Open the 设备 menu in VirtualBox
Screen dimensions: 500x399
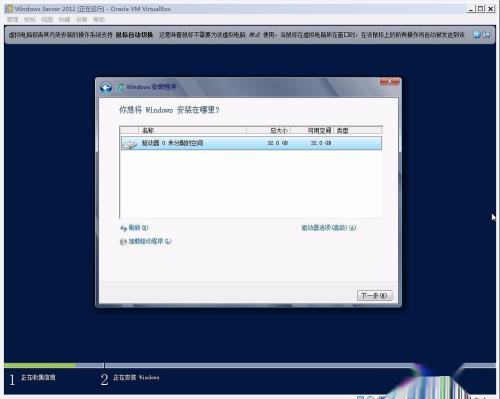coord(82,19)
